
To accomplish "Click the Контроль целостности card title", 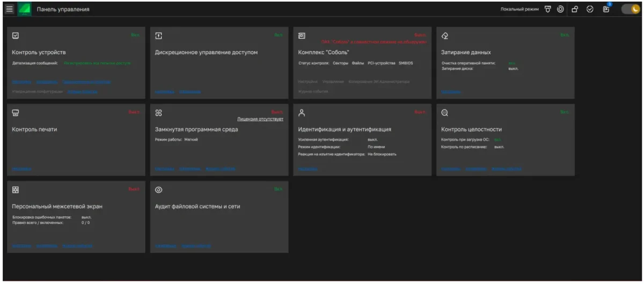I will [x=471, y=129].
